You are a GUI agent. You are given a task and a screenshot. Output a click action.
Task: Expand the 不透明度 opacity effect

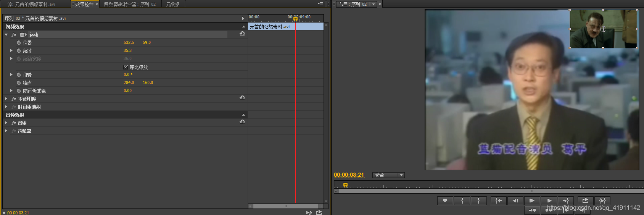pyautogui.click(x=6, y=99)
